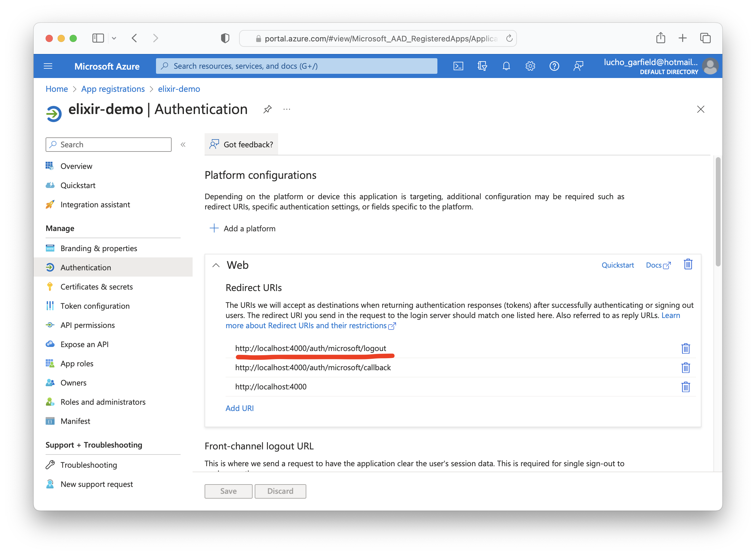Collapse the left navigation menu
The image size is (756, 555).
pos(183,145)
